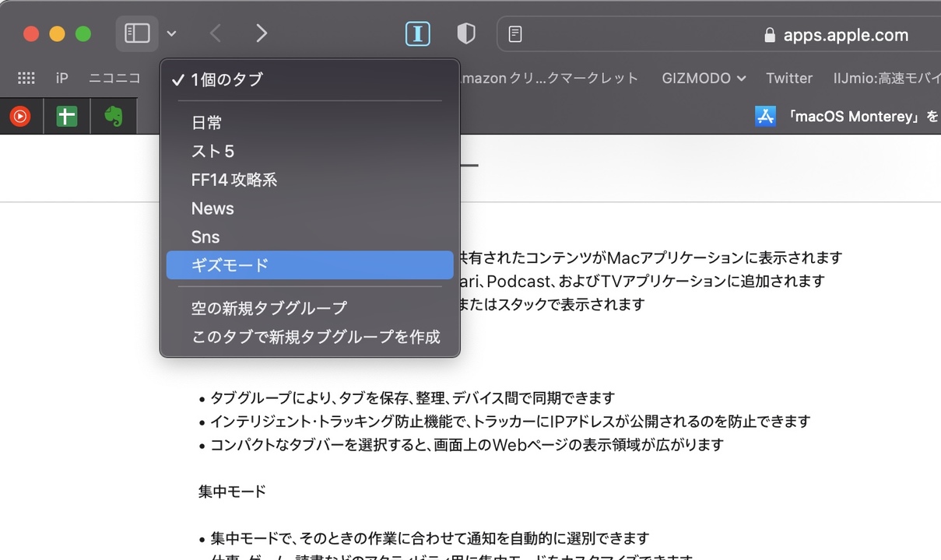The height and width of the screenshot is (560, 941).
Task: Go forward to the next page
Action: [262, 33]
